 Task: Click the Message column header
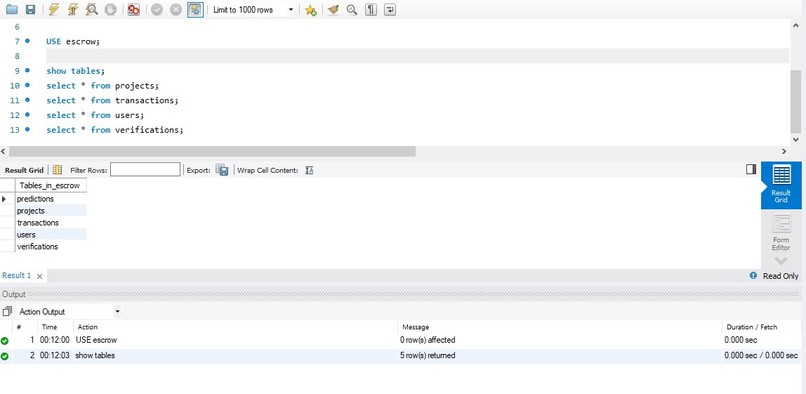pyautogui.click(x=415, y=327)
